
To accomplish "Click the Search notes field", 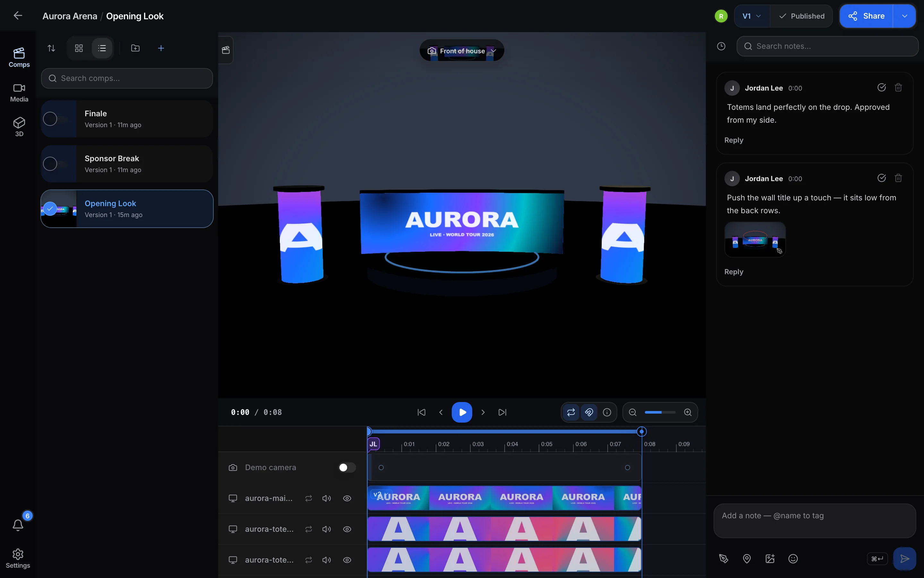I will click(827, 46).
